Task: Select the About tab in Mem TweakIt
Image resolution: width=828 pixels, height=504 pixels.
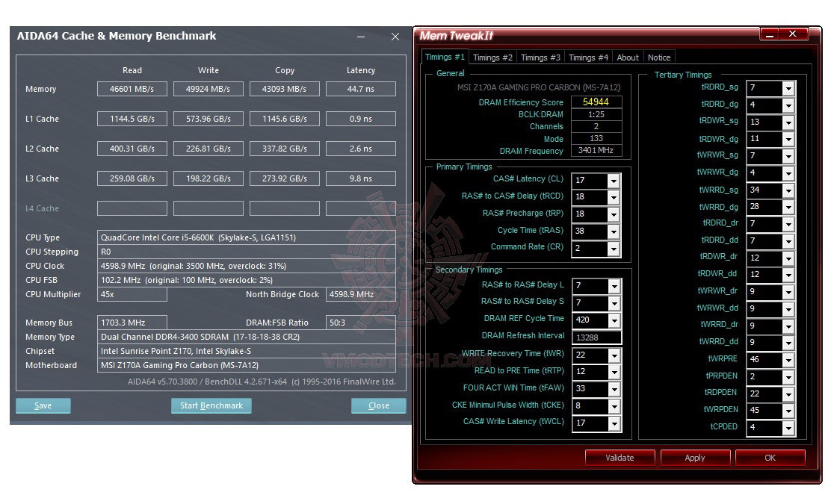Action: click(x=627, y=57)
